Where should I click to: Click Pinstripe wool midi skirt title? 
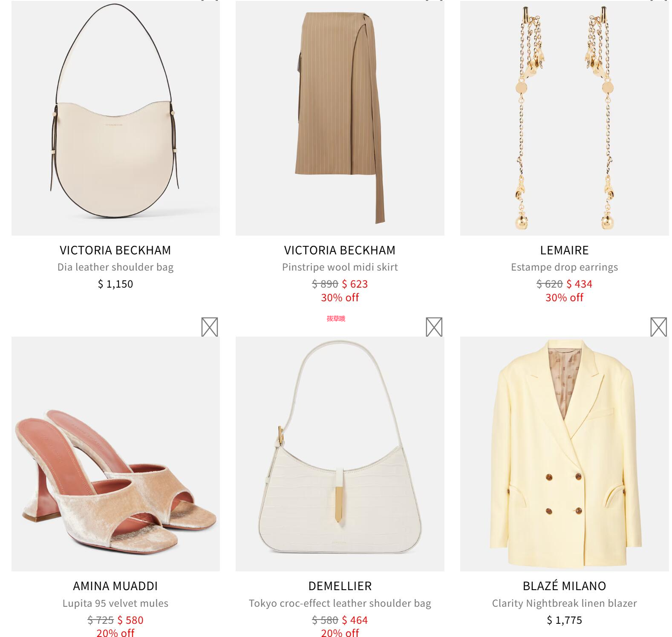[x=340, y=267]
